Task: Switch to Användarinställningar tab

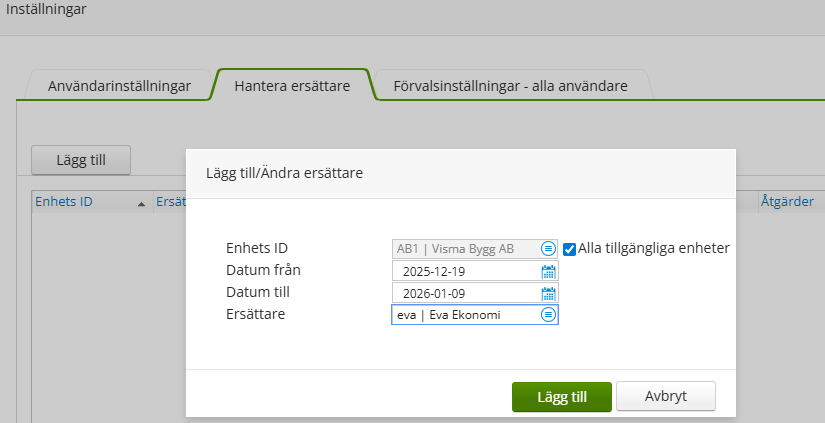Action: pyautogui.click(x=119, y=86)
